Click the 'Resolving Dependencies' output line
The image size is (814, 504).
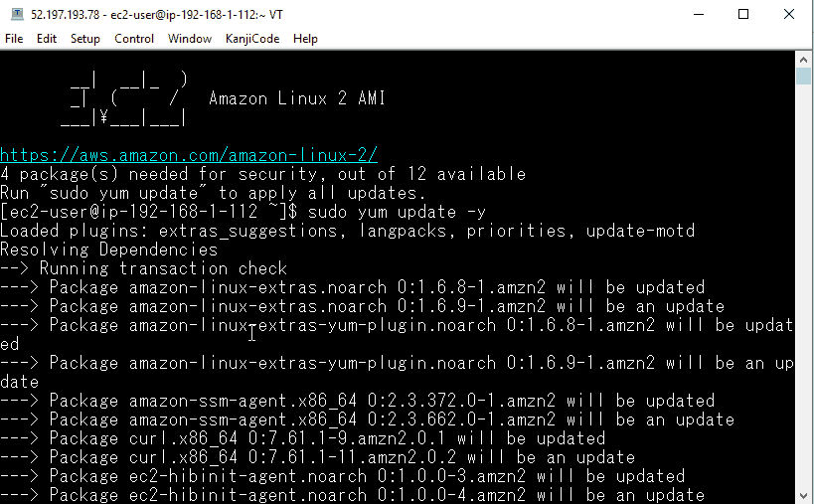point(109,250)
